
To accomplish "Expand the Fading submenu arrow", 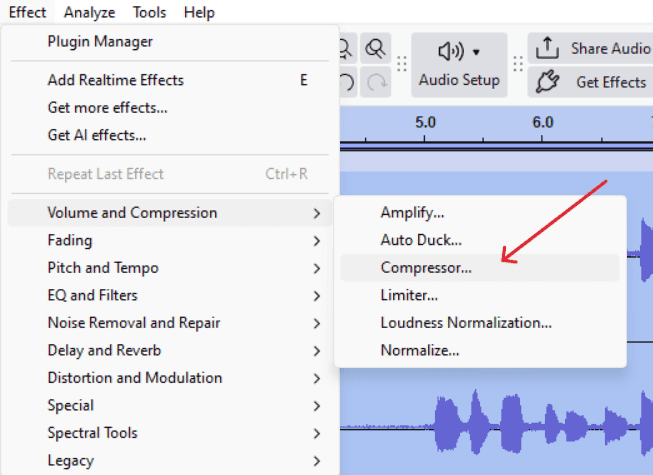I will [317, 241].
